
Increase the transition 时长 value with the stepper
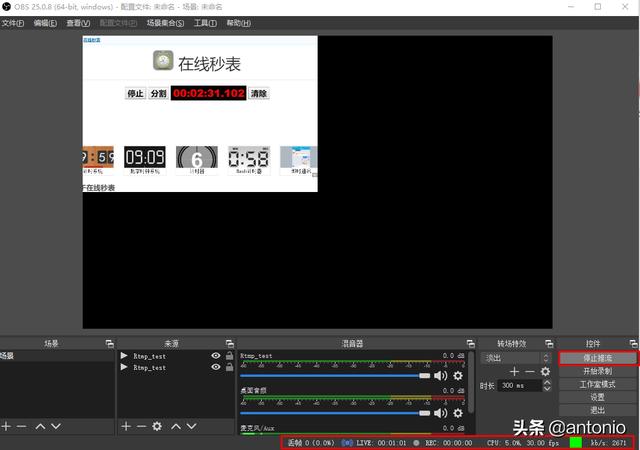pos(546,382)
